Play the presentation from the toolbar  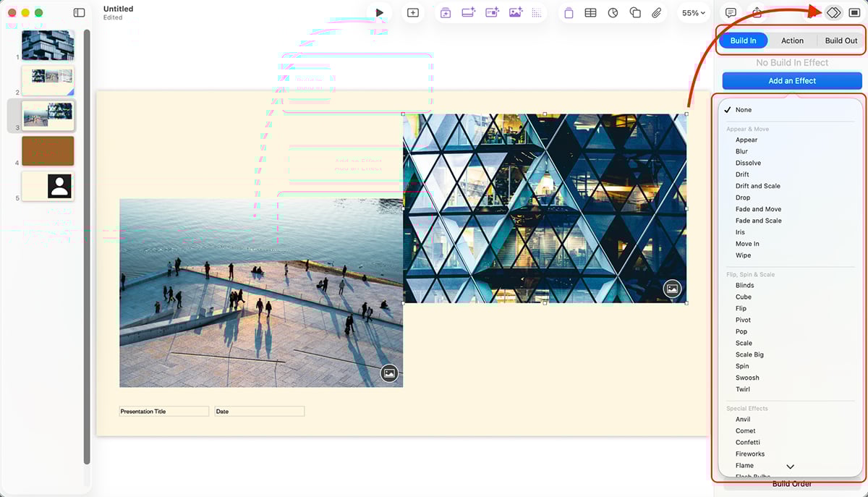(379, 12)
